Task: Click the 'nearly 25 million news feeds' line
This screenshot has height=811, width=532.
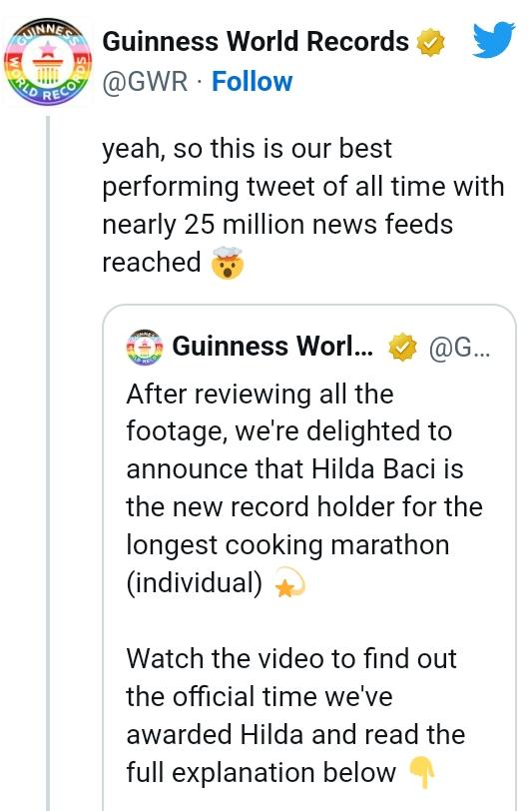Action: [x=277, y=225]
